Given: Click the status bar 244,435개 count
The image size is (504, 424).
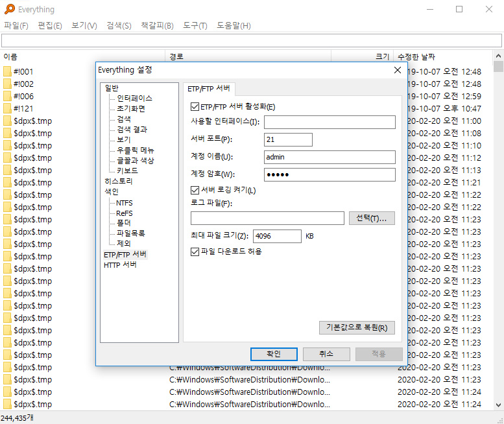Looking at the screenshot, I should (17, 418).
